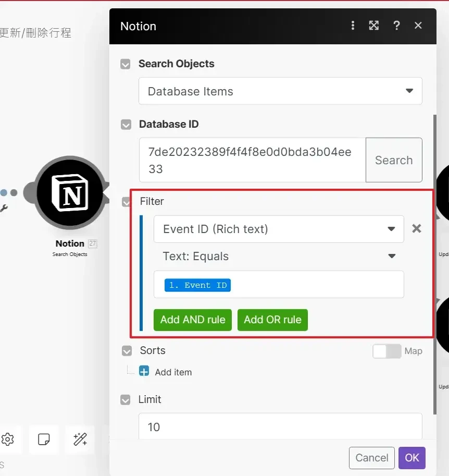Screen dimensions: 449x476
Task: Confirm settings with OK button
Action: pyautogui.click(x=412, y=458)
